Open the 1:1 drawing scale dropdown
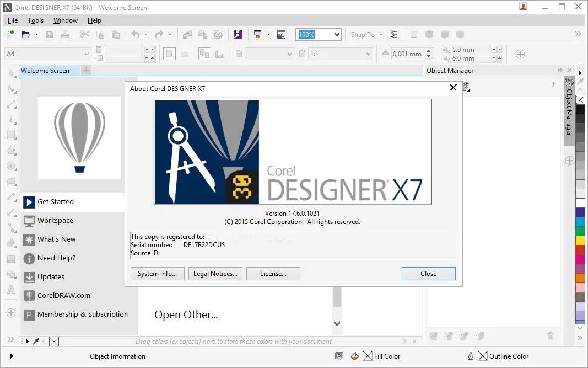The width and height of the screenshot is (588, 368). click(x=368, y=54)
